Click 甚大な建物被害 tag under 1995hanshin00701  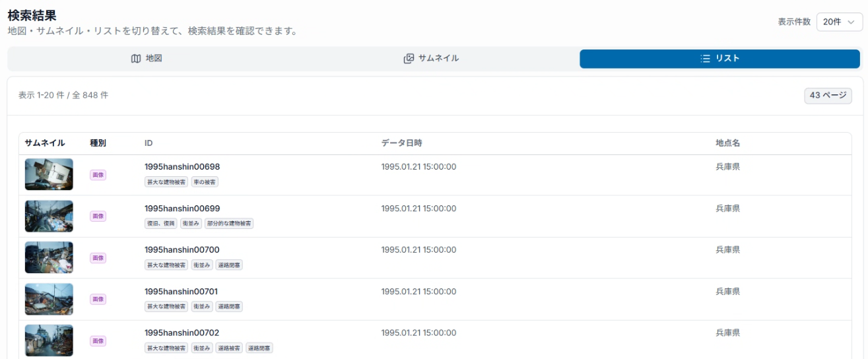(166, 307)
